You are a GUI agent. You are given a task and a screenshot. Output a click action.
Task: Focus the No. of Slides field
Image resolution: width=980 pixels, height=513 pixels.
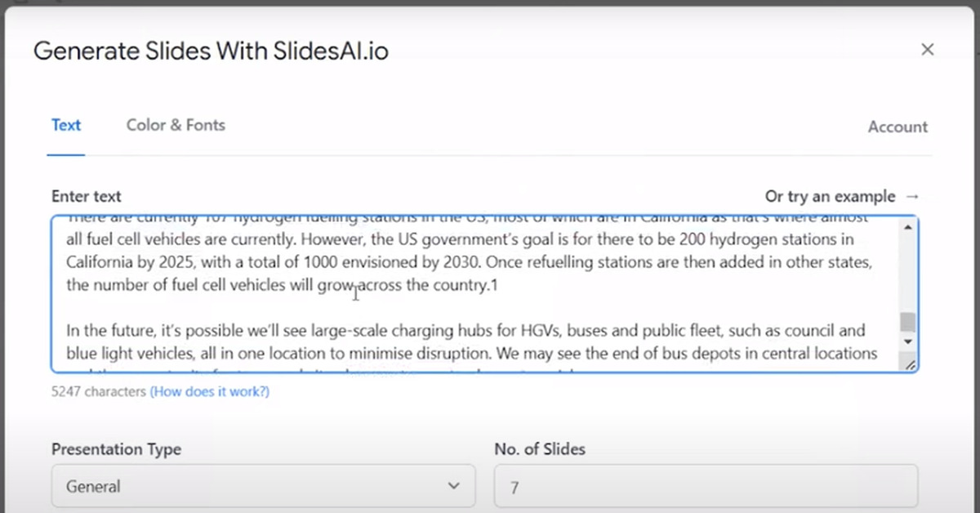click(706, 488)
